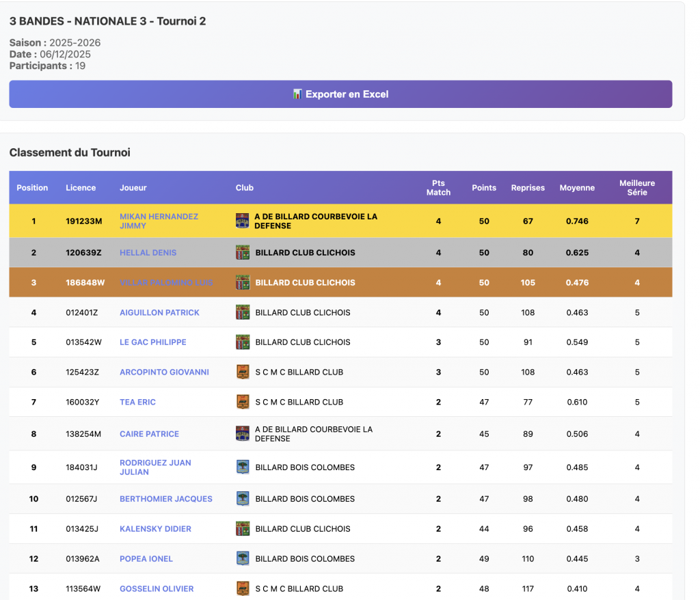Screen dimensions: 700x600
Task: Click club logo in Tea Eric row
Action: (243, 402)
